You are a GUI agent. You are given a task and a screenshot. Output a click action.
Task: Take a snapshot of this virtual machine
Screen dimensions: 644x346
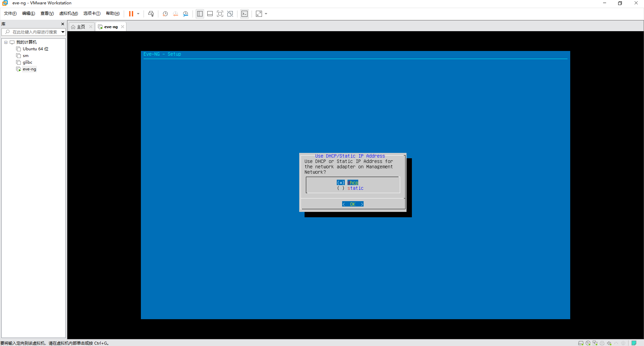[x=165, y=14]
